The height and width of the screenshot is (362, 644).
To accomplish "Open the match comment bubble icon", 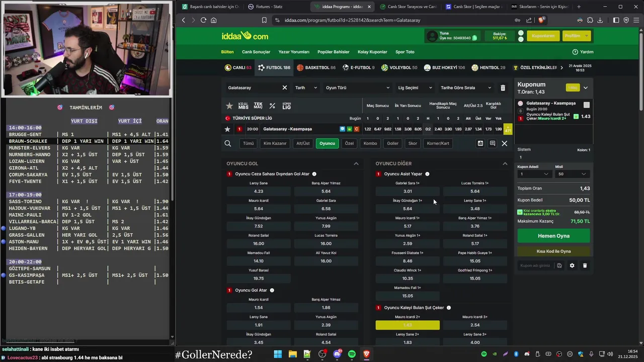I will click(x=492, y=143).
